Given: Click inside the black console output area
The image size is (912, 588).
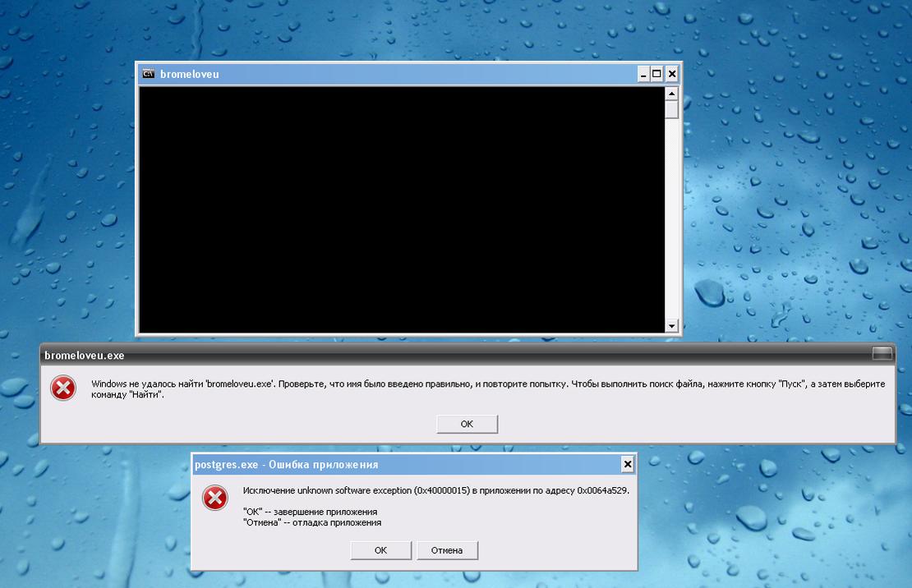Looking at the screenshot, I should click(x=401, y=209).
